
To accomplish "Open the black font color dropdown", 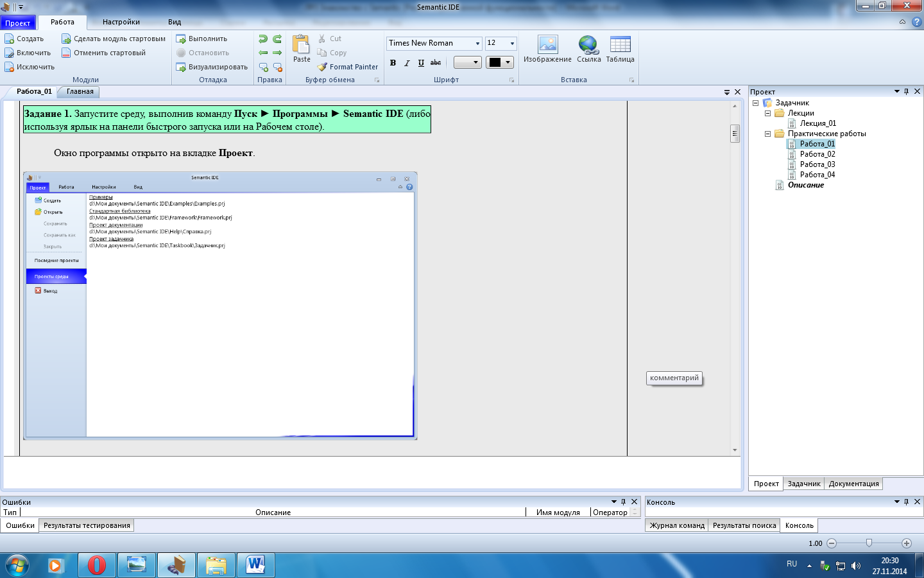I will click(508, 62).
